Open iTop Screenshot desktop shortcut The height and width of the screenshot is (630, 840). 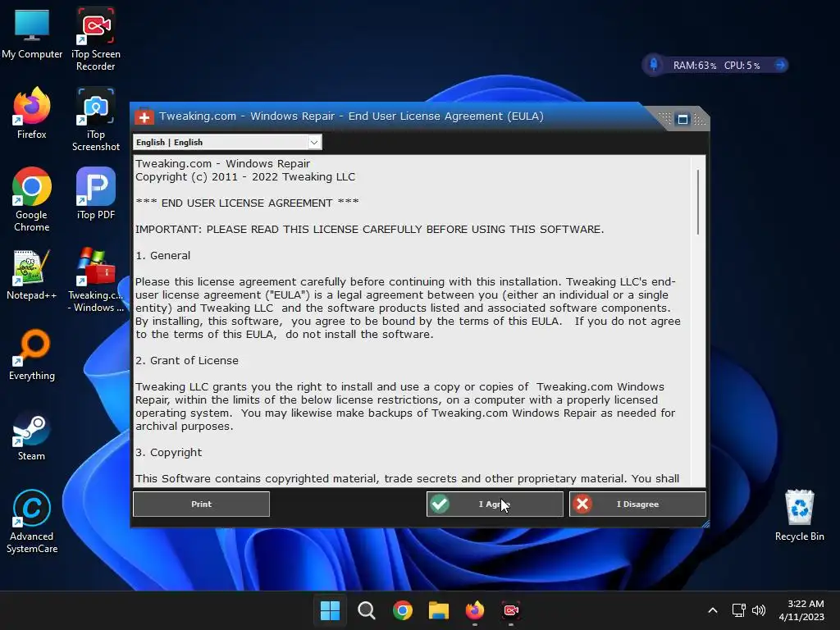coord(95,120)
